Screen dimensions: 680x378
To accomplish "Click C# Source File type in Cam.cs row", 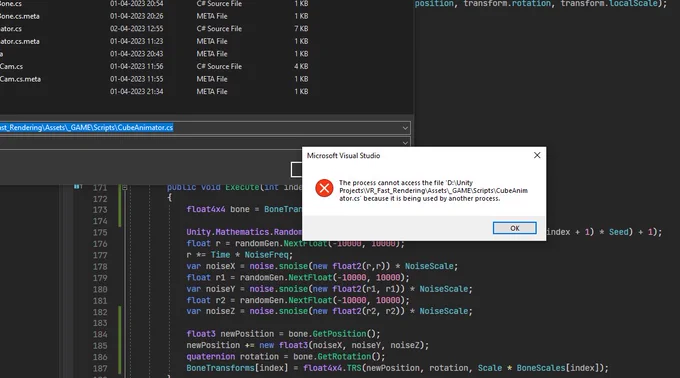I will click(x=219, y=66).
